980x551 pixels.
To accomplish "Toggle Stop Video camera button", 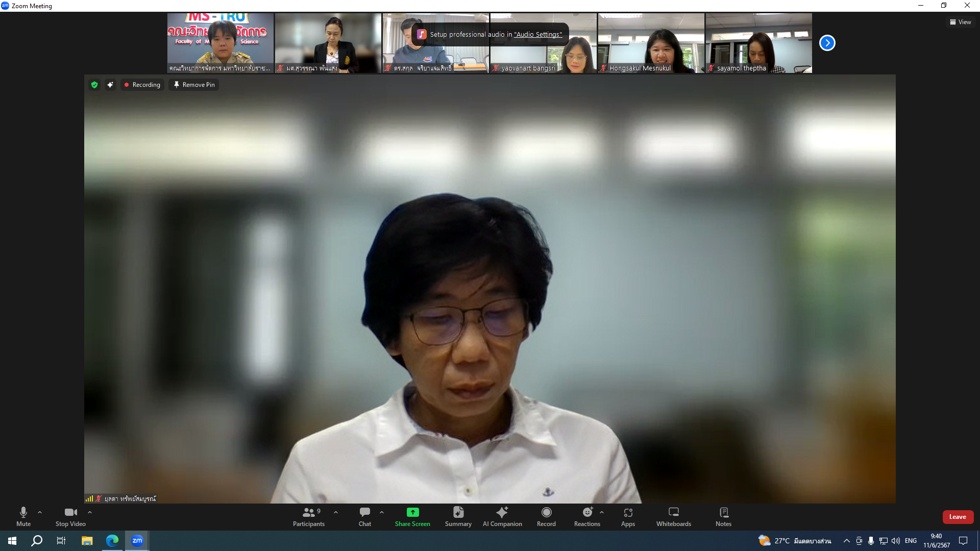I will pyautogui.click(x=70, y=516).
